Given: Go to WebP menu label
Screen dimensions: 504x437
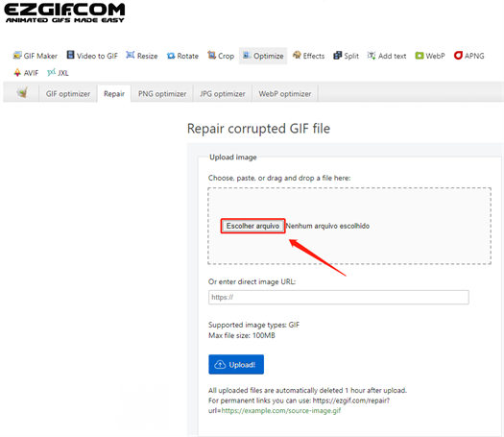Looking at the screenshot, I should click(435, 56).
